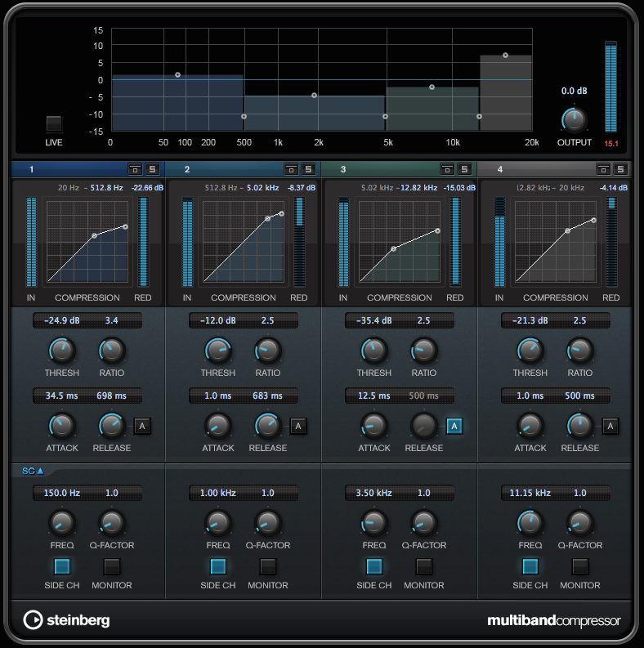Image resolution: width=644 pixels, height=648 pixels.
Task: Bypass band 3 compression
Action: (447, 169)
